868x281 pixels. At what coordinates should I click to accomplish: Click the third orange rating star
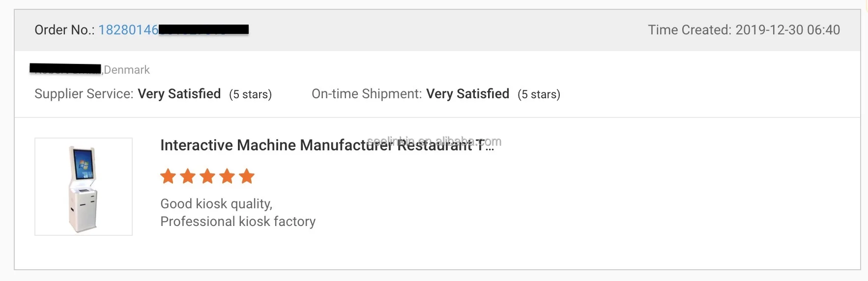(x=207, y=176)
